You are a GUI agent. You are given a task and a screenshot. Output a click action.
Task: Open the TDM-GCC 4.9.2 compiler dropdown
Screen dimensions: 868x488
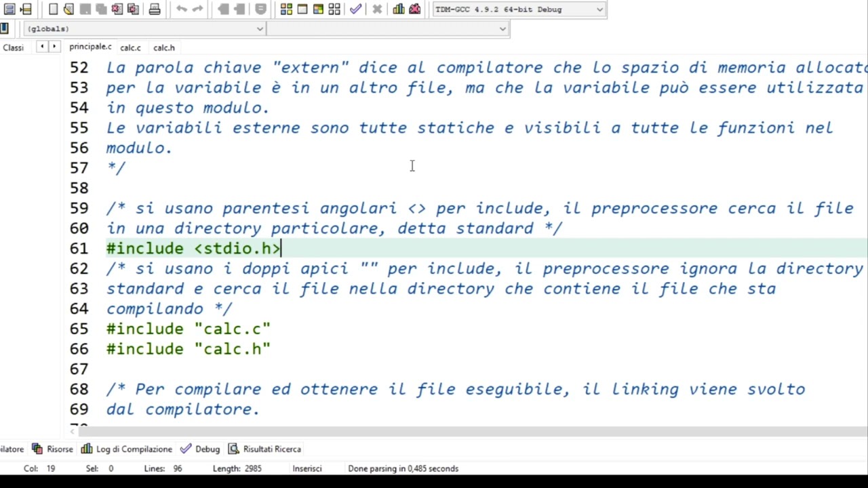point(519,9)
